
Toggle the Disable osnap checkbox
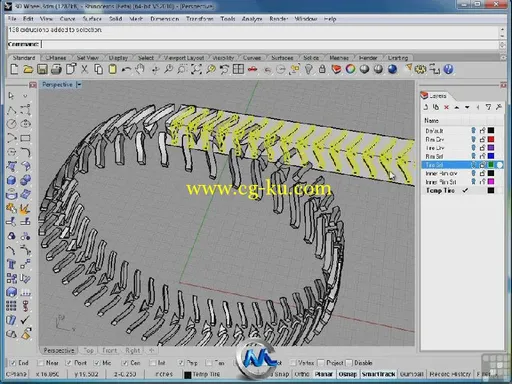point(349,363)
